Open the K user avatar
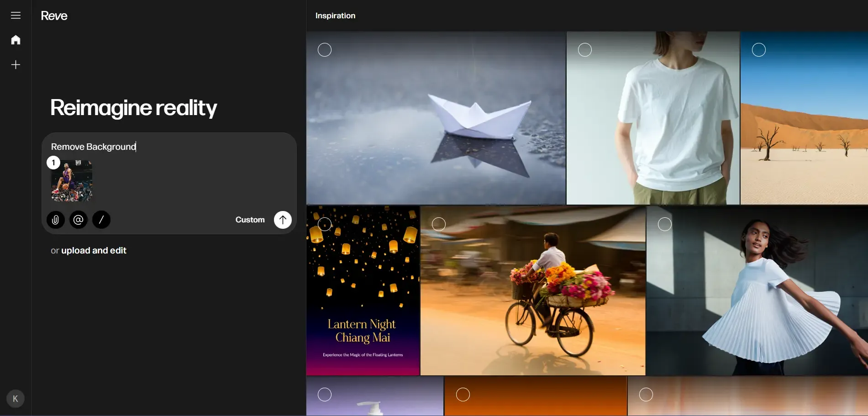 (x=16, y=399)
